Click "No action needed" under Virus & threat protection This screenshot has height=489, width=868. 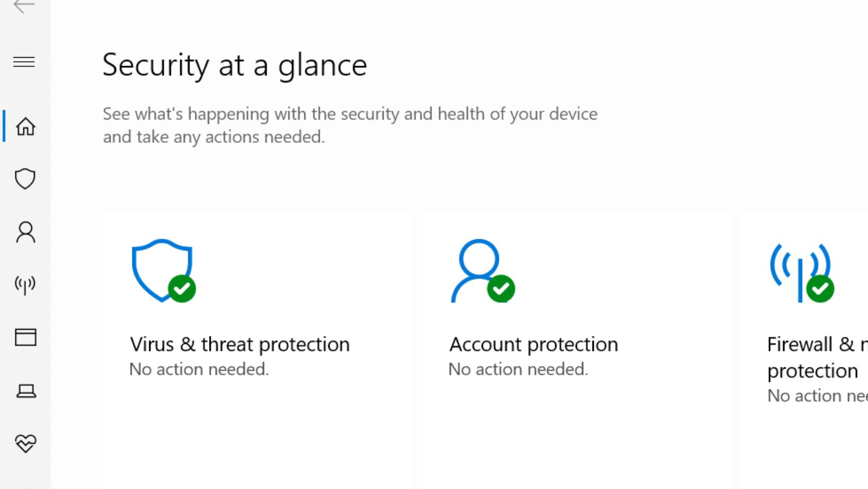pos(199,369)
